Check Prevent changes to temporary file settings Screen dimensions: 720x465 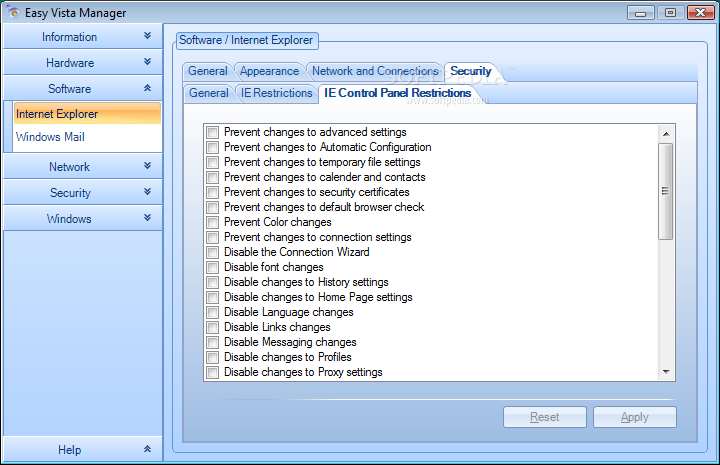click(212, 162)
